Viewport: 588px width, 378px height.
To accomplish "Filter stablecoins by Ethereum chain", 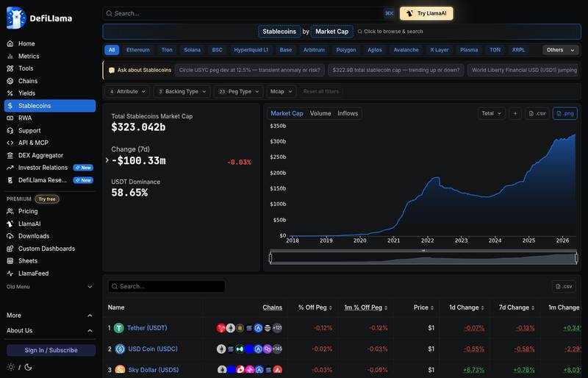I will click(x=138, y=50).
